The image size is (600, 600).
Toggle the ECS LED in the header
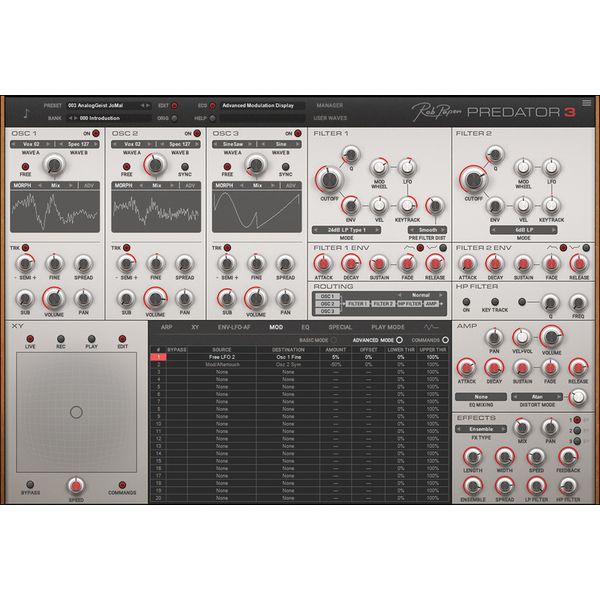213,105
